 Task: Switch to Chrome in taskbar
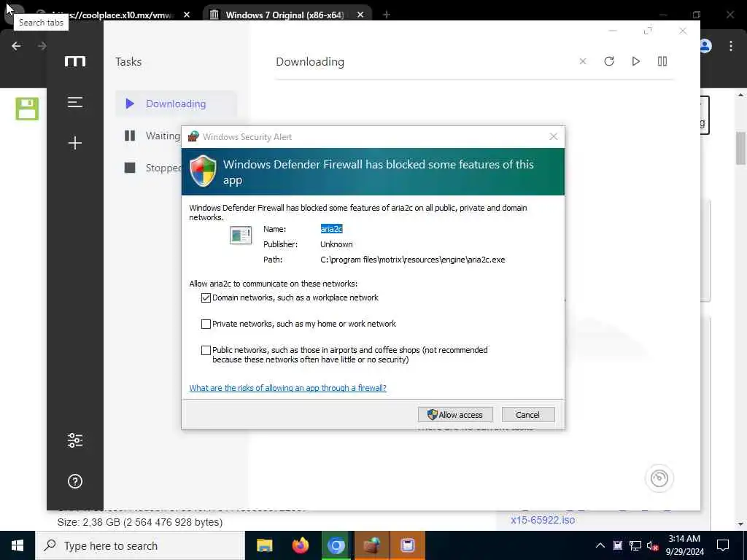click(336, 545)
